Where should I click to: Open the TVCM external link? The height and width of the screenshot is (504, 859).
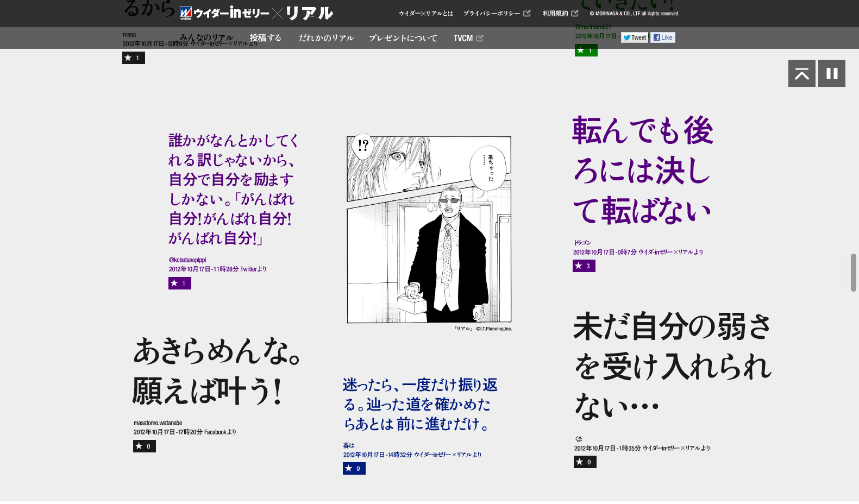(x=467, y=38)
